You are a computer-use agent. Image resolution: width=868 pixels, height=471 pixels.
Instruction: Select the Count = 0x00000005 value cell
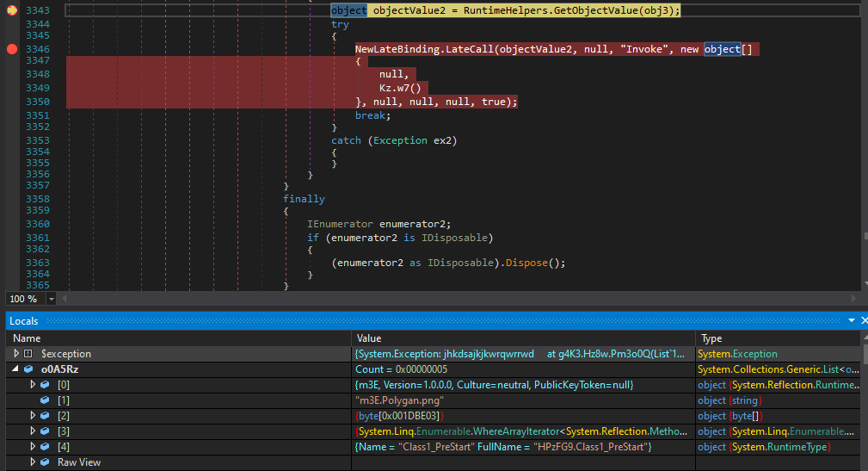coord(400,369)
